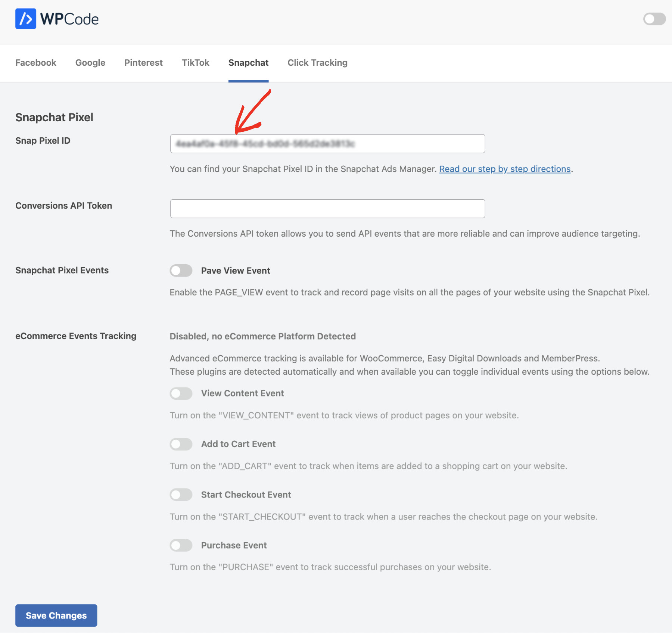Screen dimensions: 672x633
Task: Click the Conversions API token help text
Action: coord(405,234)
